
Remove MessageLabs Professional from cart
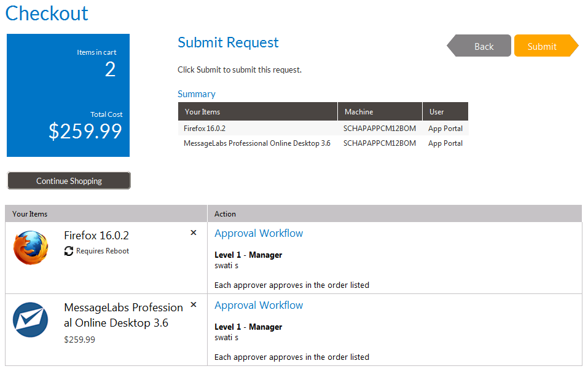pyautogui.click(x=194, y=304)
